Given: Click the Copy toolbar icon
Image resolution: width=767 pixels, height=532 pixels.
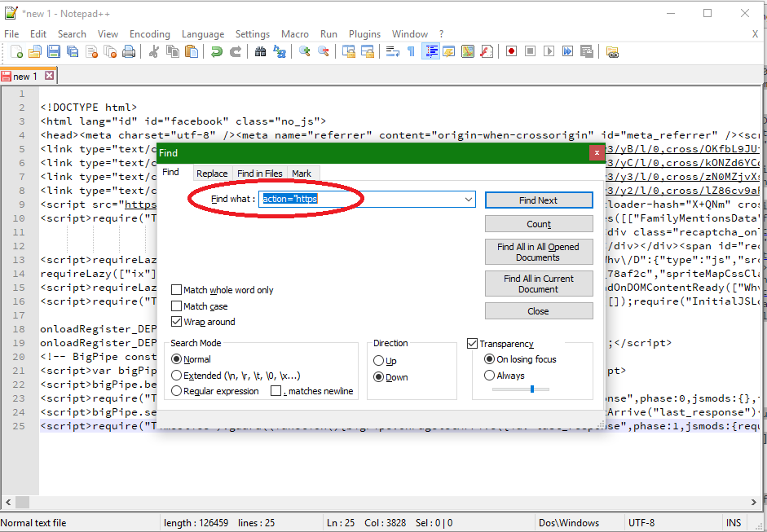Looking at the screenshot, I should tap(173, 51).
